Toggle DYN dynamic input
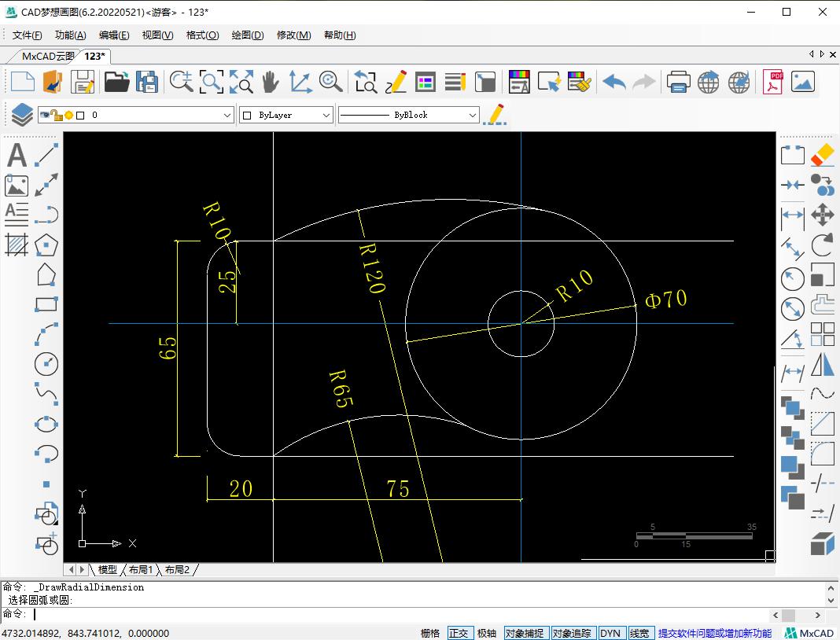Image resolution: width=840 pixels, height=640 pixels. pos(610,633)
